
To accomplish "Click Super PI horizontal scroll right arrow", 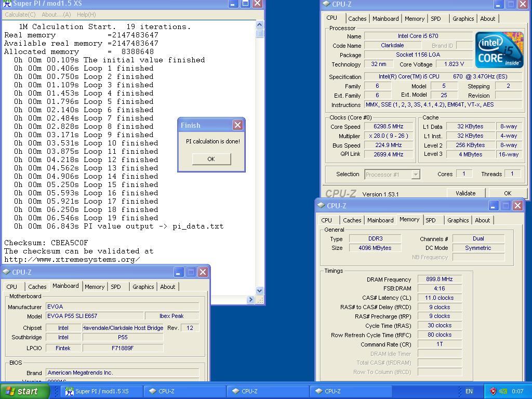I will click(x=251, y=299).
